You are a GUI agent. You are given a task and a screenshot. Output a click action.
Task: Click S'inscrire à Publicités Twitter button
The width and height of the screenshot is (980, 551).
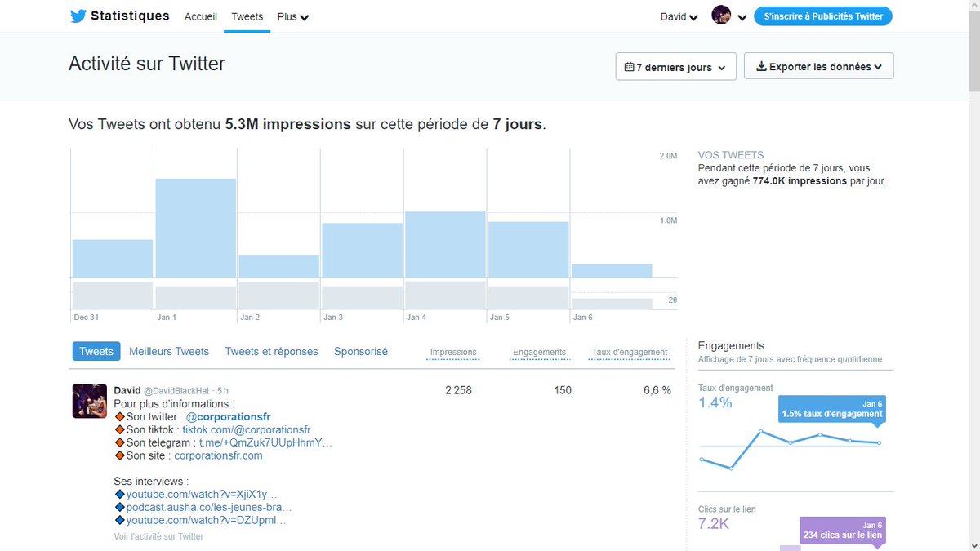point(823,16)
